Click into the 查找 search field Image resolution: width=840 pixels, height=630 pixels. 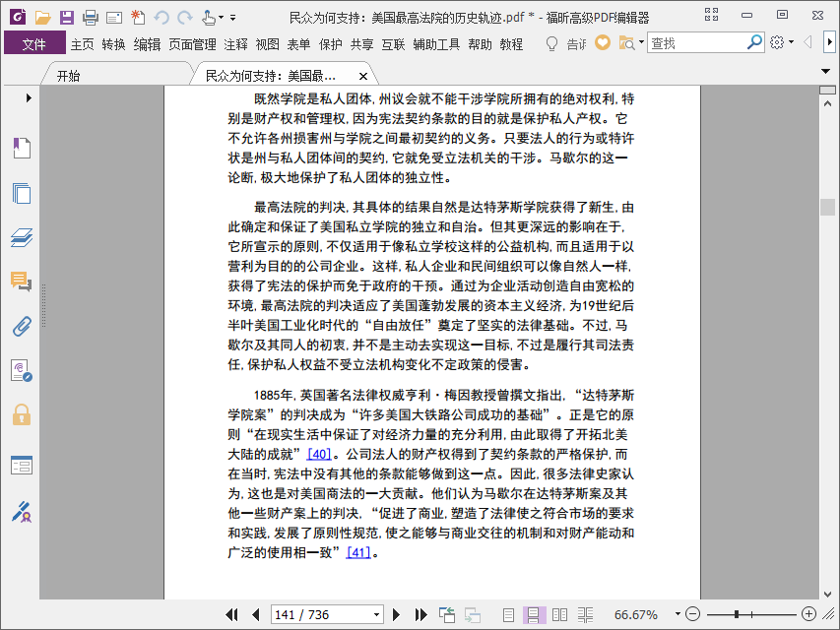pyautogui.click(x=697, y=43)
